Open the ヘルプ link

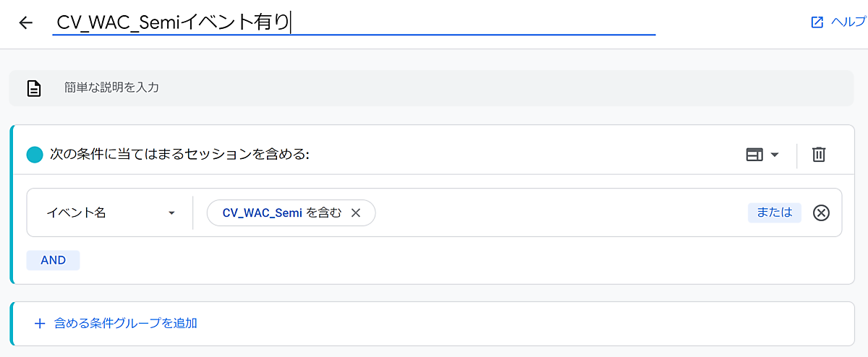click(848, 22)
